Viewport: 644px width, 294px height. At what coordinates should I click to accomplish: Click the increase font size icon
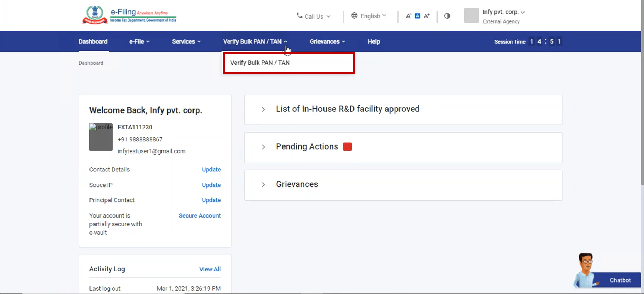pos(426,16)
